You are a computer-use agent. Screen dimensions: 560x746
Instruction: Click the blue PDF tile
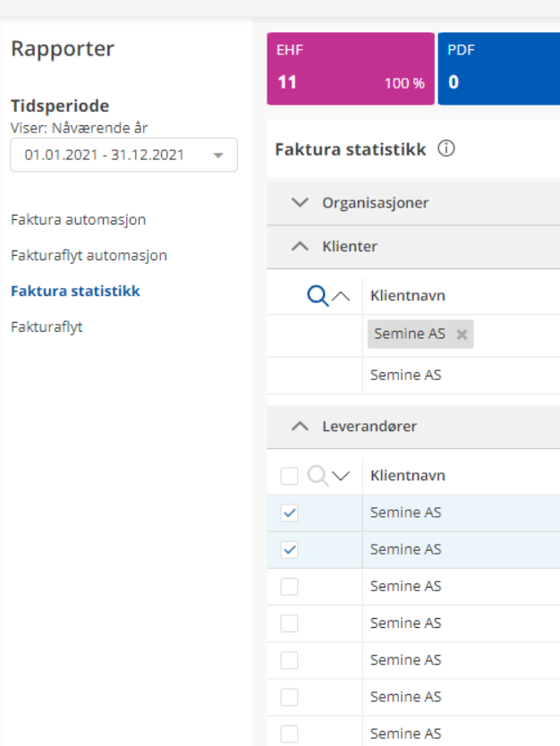pos(498,71)
